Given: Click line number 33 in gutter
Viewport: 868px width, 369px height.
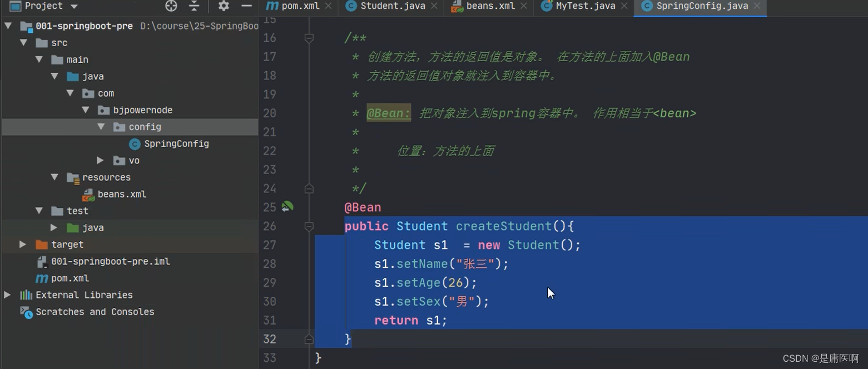Looking at the screenshot, I should [270, 358].
